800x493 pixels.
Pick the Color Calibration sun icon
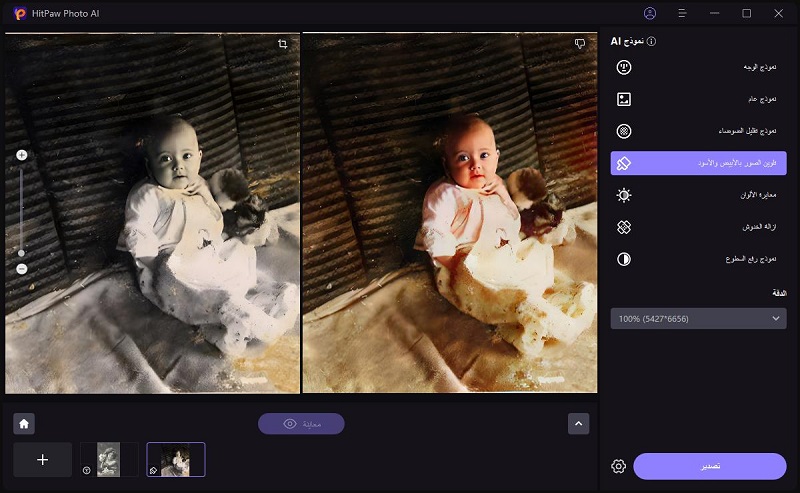(x=624, y=195)
